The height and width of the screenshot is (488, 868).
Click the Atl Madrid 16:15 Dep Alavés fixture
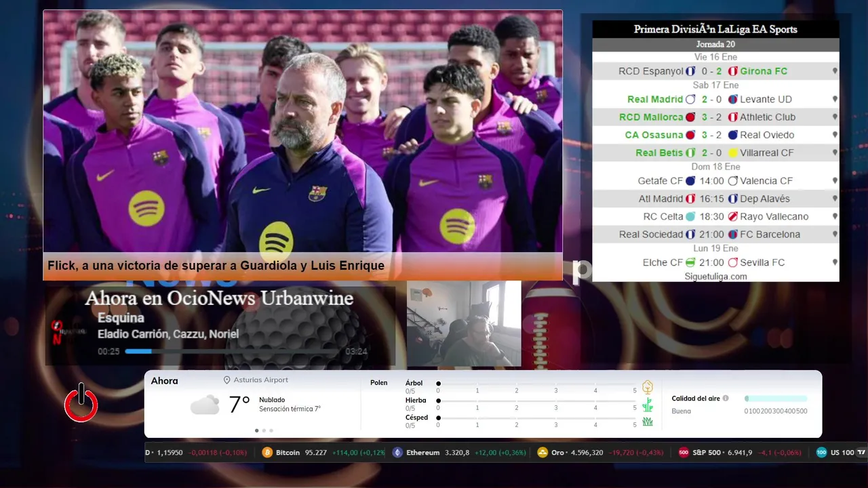(715, 199)
